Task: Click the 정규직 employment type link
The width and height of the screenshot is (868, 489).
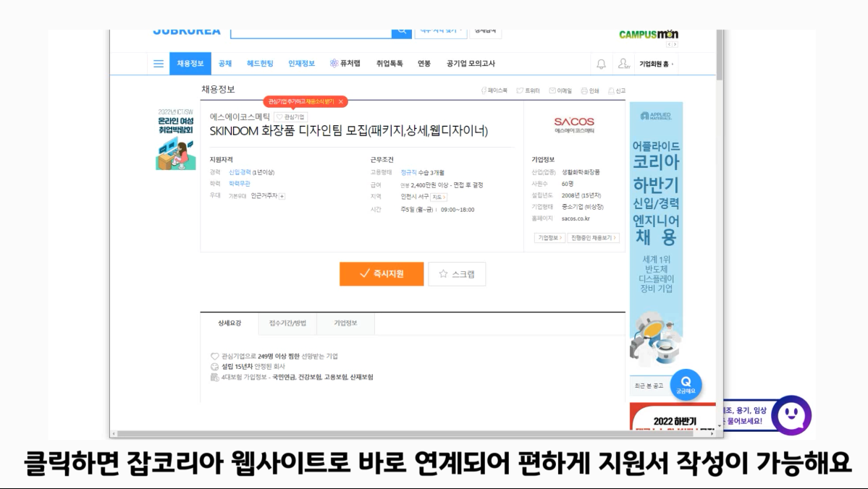Action: coord(408,173)
